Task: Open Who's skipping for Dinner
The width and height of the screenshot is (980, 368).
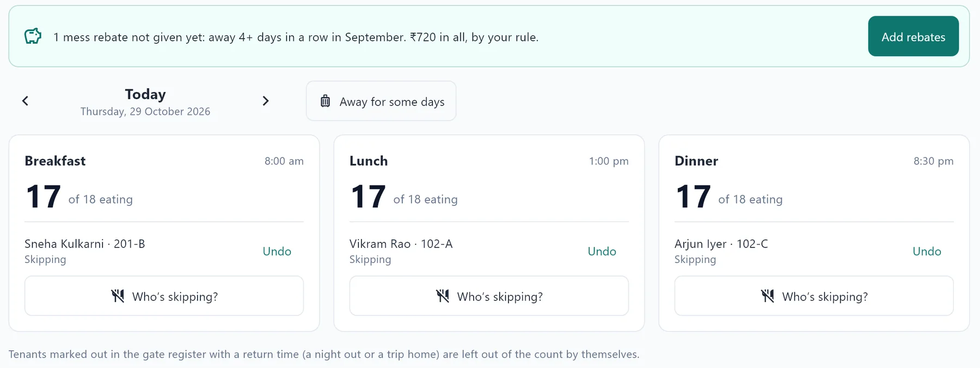Action: click(x=814, y=296)
